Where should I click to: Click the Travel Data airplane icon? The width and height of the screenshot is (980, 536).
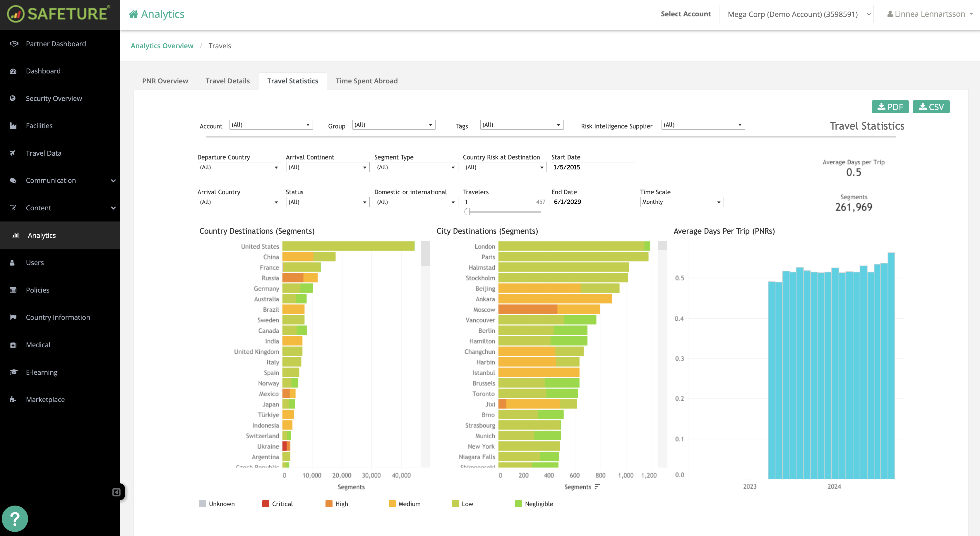(x=13, y=153)
